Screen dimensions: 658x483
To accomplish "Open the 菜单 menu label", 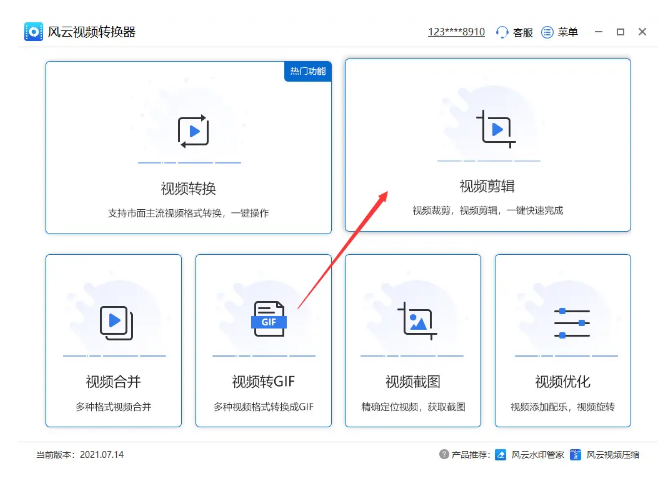I will 568,32.
